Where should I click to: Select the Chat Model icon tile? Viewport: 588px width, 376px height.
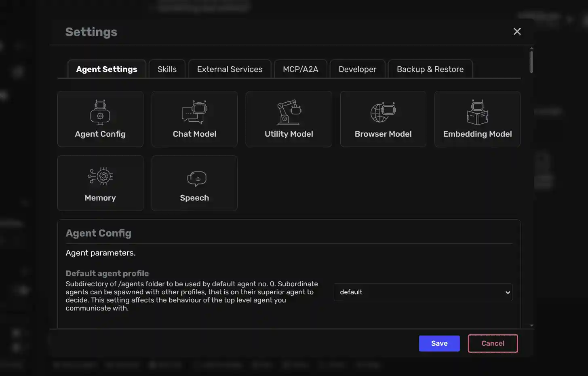pyautogui.click(x=194, y=112)
